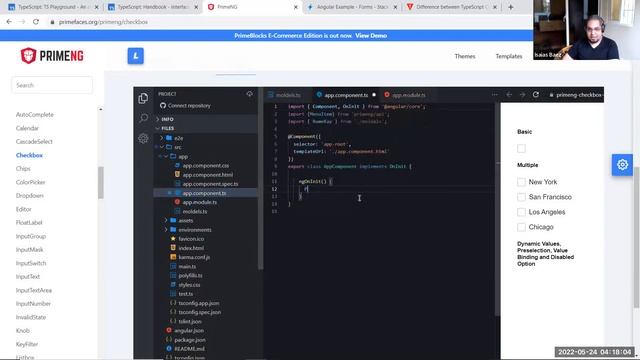Expand the assets folder
The width and height of the screenshot is (640, 360).
coord(166,220)
